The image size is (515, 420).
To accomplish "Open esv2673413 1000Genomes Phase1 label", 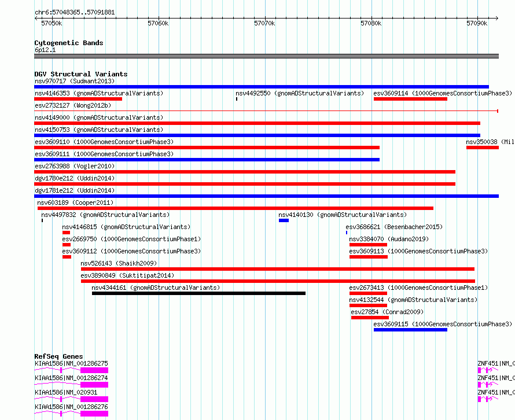I will point(418,288).
